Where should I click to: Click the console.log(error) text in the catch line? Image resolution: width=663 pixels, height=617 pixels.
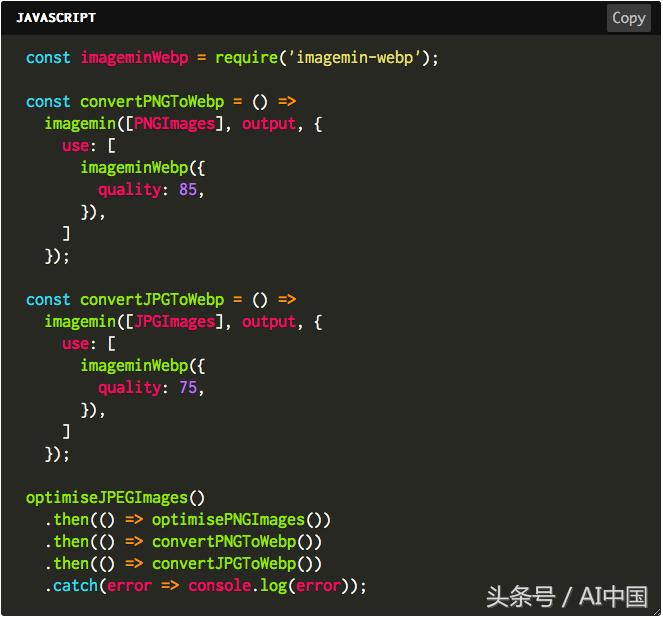click(269, 586)
